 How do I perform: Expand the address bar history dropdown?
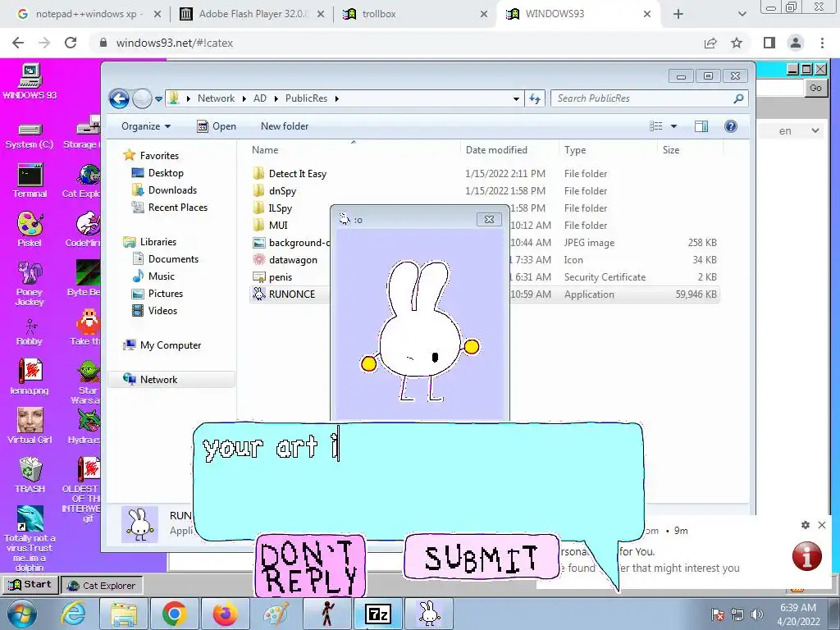[x=516, y=98]
